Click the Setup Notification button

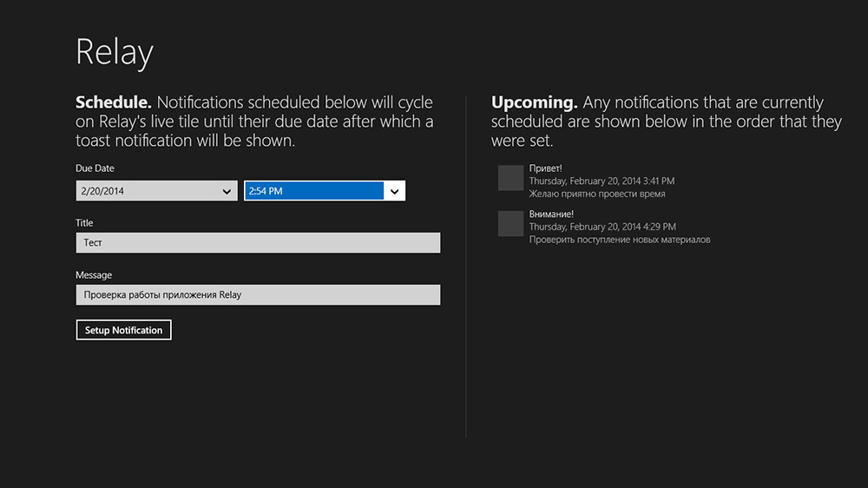(123, 330)
